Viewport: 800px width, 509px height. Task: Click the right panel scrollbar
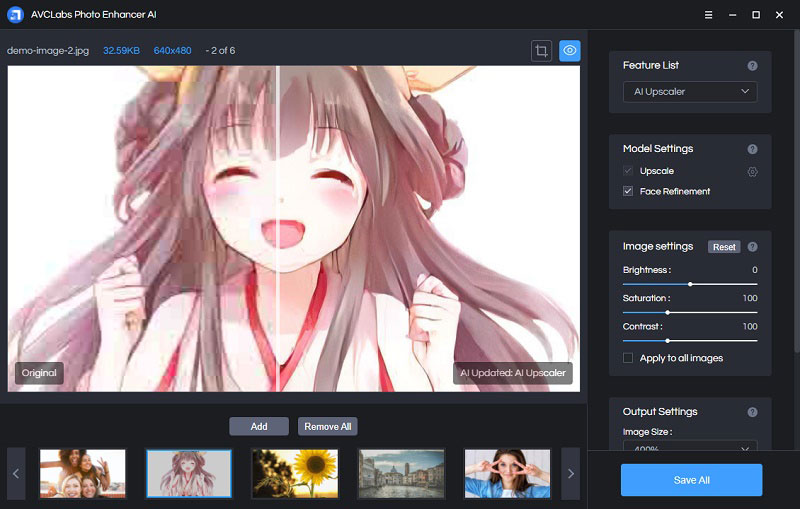796,191
